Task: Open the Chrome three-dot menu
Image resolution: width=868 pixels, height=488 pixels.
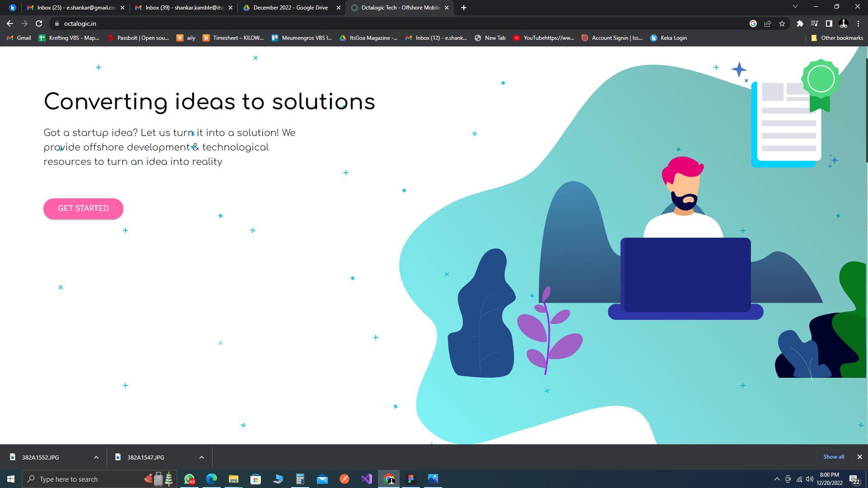Action: coord(858,23)
